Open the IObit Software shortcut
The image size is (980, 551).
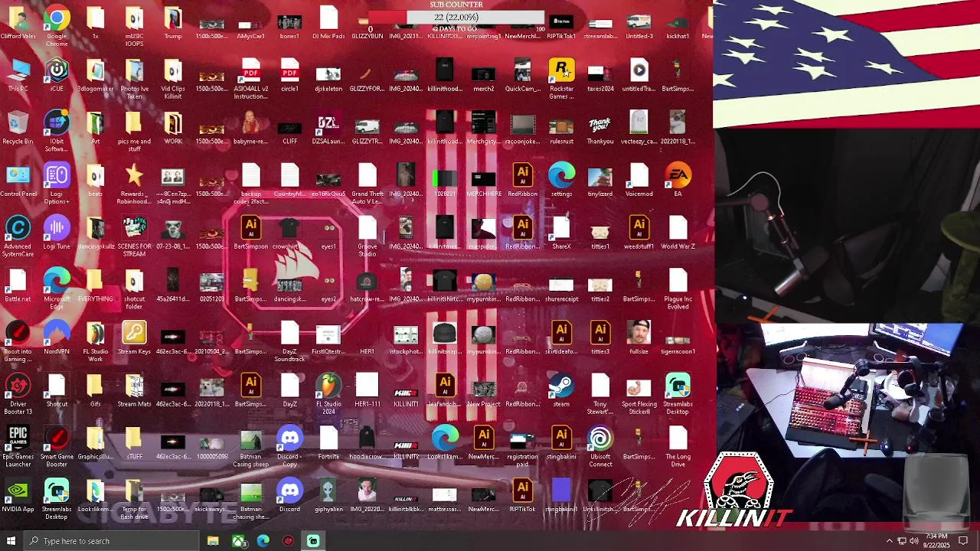[x=57, y=130]
